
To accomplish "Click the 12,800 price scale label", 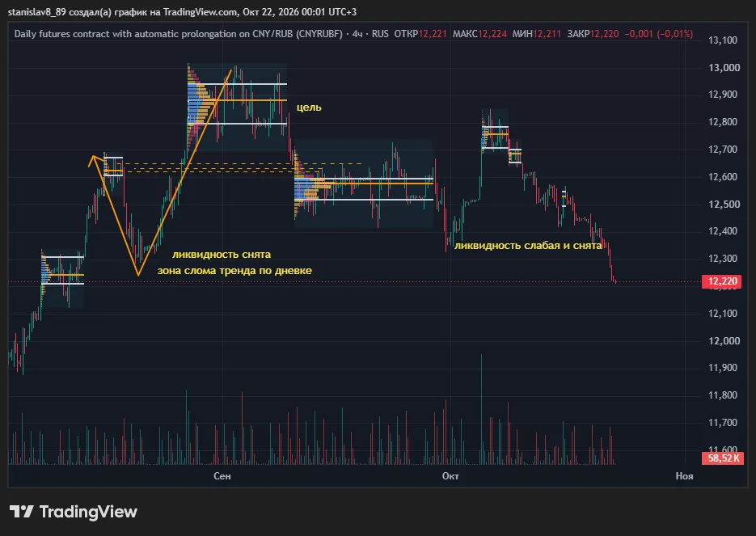I will 723,122.
